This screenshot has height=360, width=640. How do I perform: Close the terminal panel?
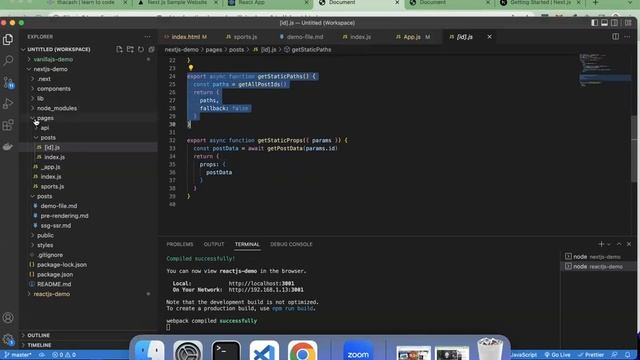click(629, 244)
